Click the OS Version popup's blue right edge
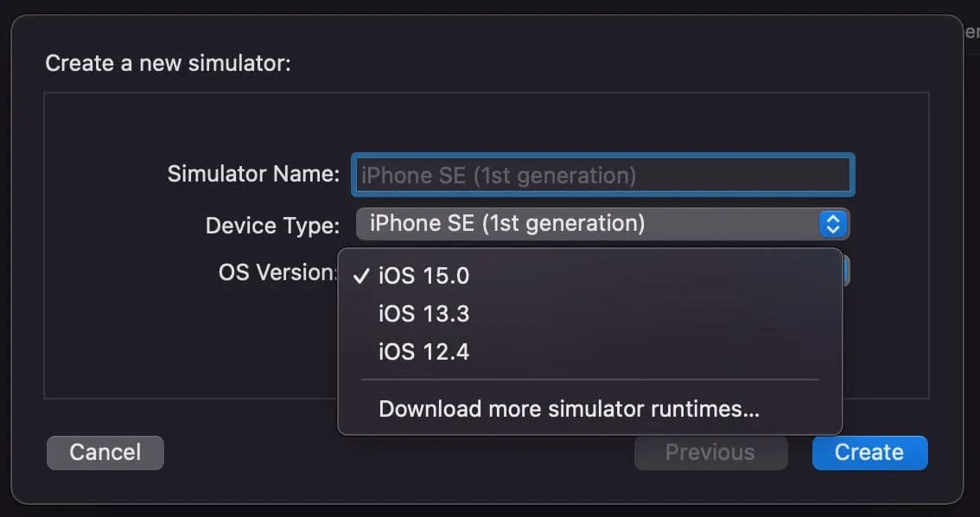 pyautogui.click(x=846, y=272)
